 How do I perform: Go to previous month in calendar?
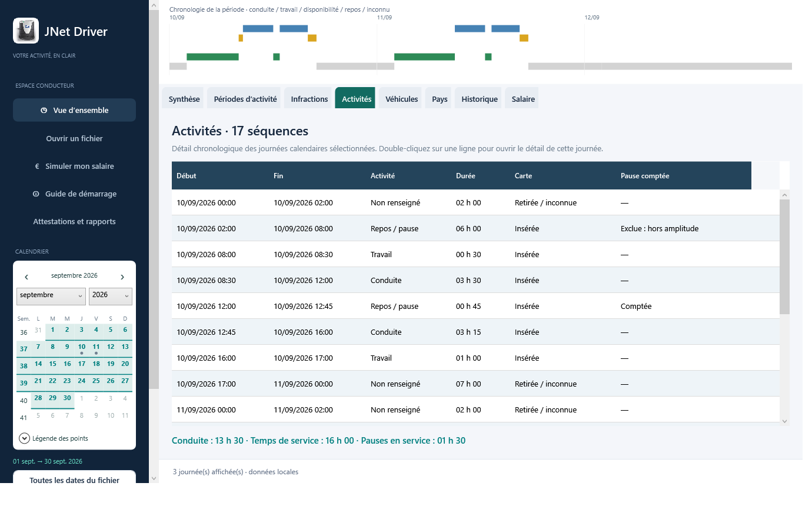26,277
